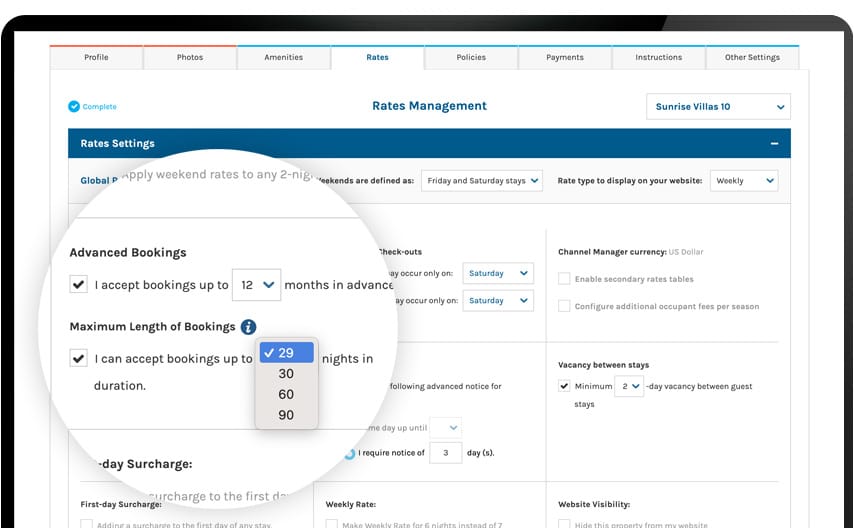The width and height of the screenshot is (854, 528).
Task: Open the Weekly rate type dropdown
Action: pos(743,181)
